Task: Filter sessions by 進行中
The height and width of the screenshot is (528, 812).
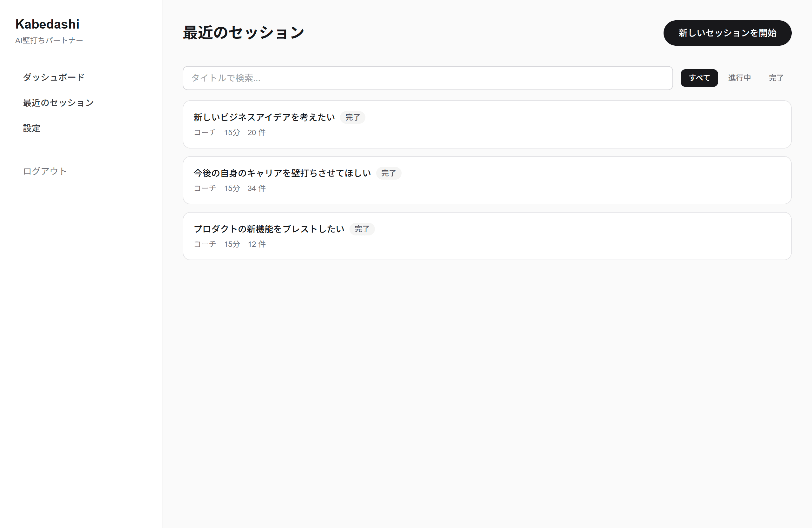Action: (739, 78)
